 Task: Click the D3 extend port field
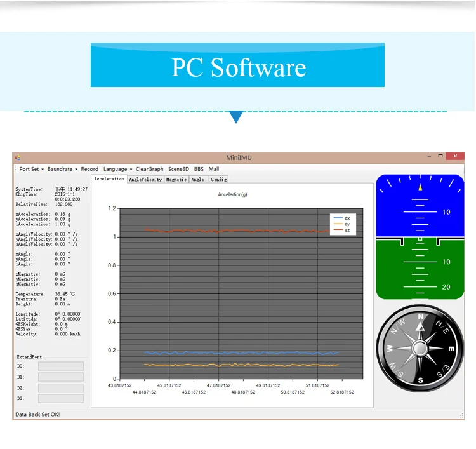pos(61,399)
